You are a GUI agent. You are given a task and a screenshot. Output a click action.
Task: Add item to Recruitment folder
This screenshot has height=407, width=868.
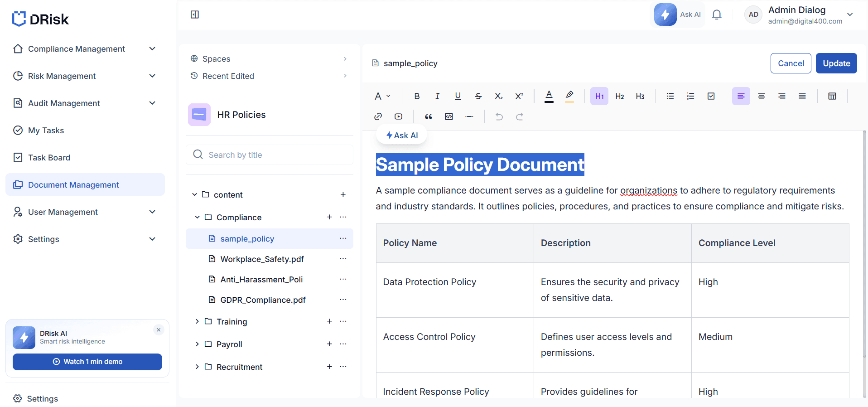[329, 367]
